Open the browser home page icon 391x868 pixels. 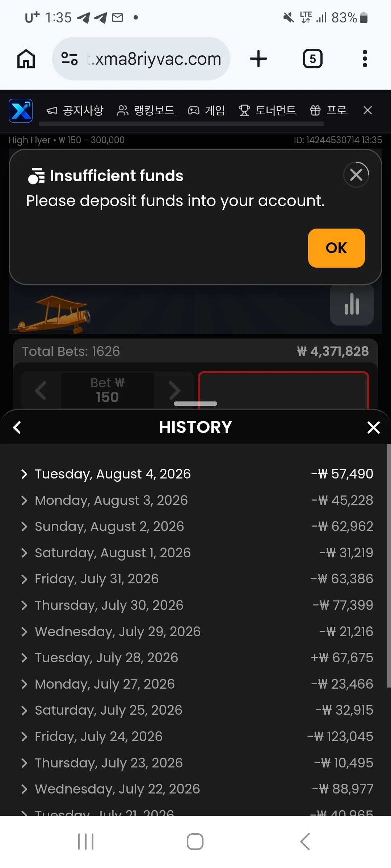click(x=26, y=59)
